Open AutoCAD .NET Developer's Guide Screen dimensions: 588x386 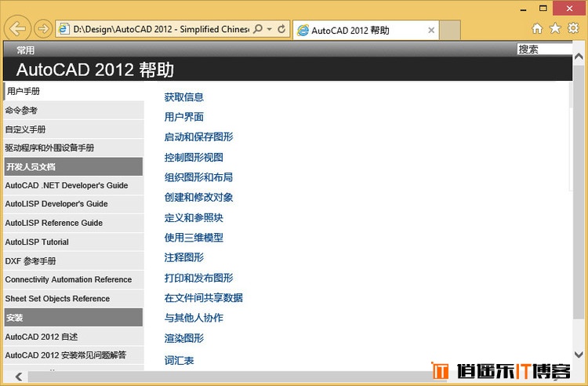click(x=74, y=185)
